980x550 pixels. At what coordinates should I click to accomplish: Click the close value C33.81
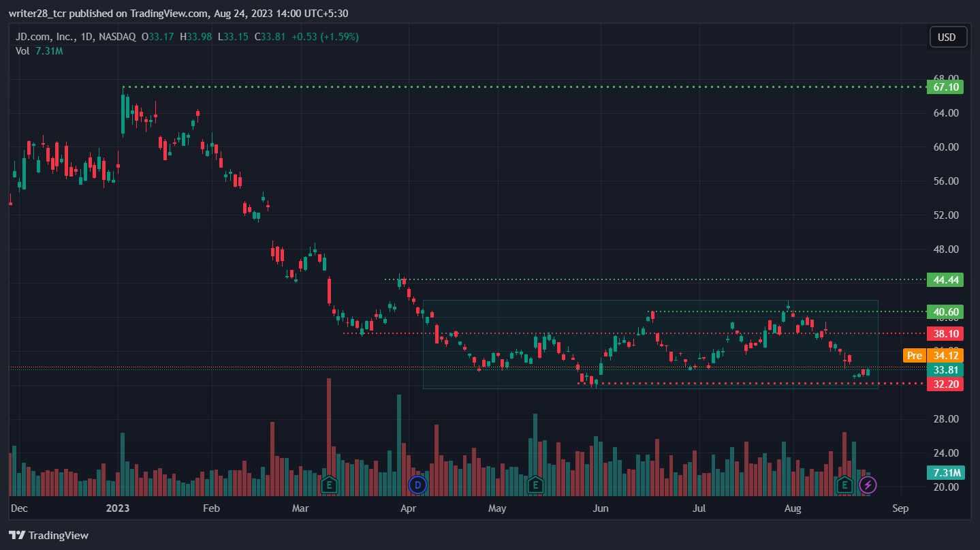tap(270, 37)
